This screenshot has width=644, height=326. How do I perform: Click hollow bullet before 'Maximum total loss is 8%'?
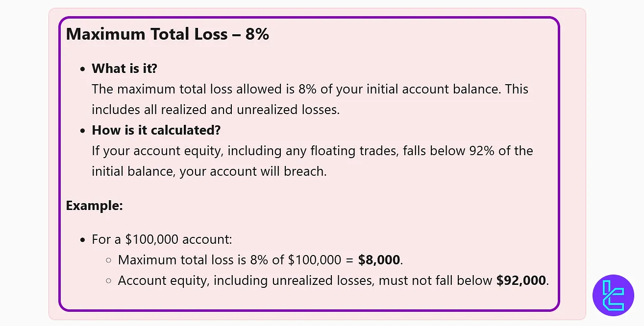point(109,260)
